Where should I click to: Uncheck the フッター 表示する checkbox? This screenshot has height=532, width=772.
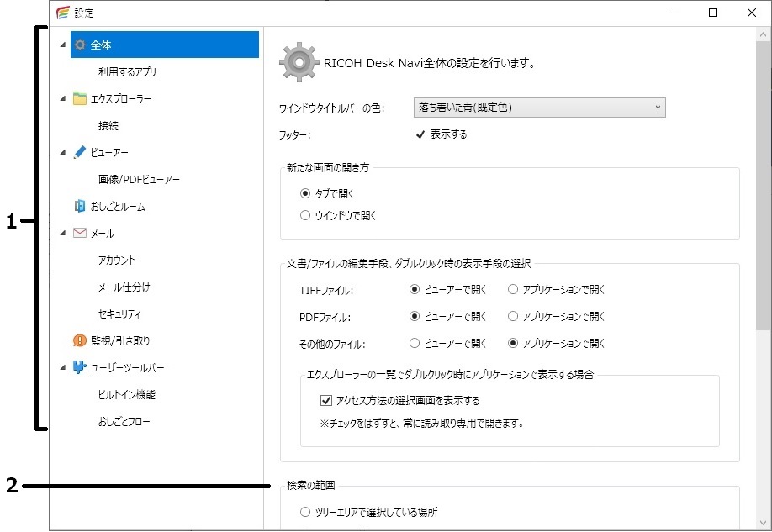(x=420, y=133)
